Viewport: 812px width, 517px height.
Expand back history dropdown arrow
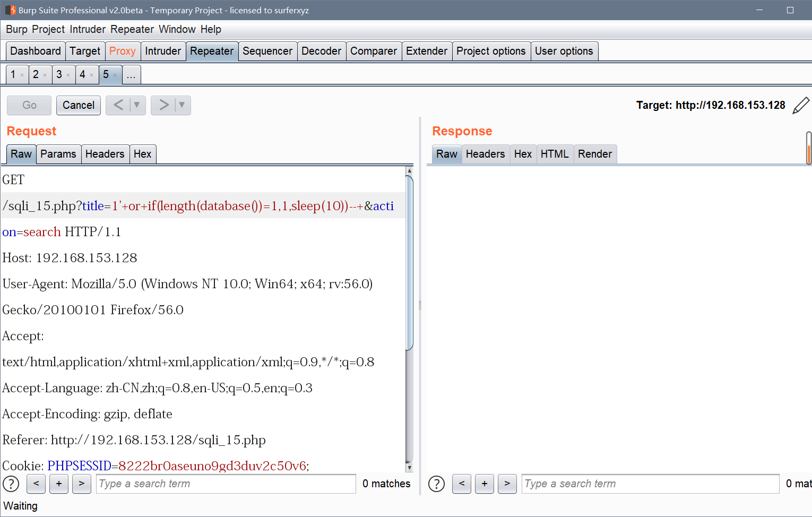pyautogui.click(x=137, y=105)
